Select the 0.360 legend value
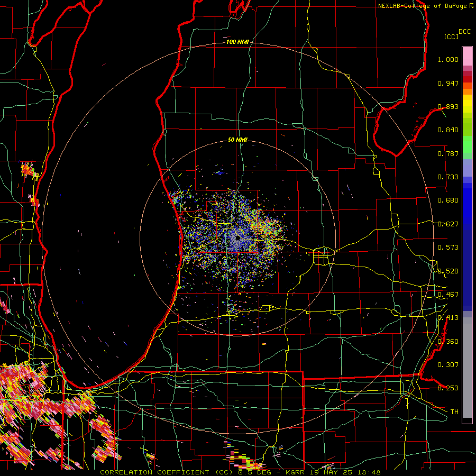The image size is (476, 476). [x=448, y=342]
